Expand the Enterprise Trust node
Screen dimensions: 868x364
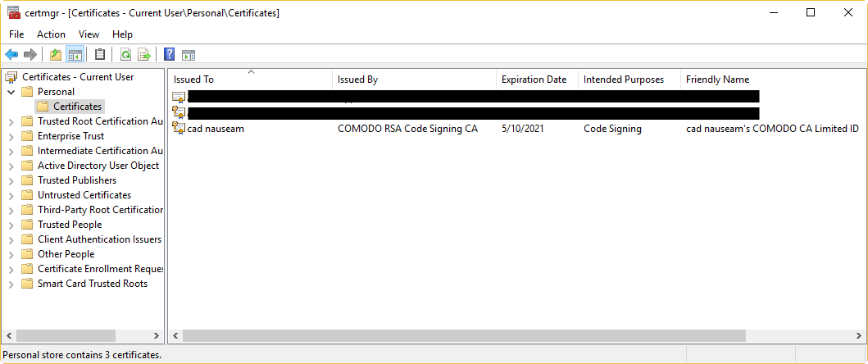coord(11,136)
